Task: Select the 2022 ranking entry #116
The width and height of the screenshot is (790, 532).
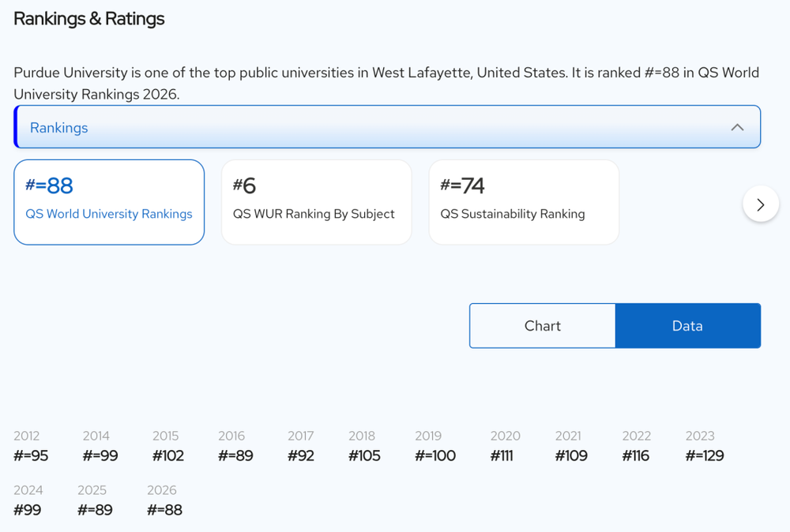Action: point(635,455)
